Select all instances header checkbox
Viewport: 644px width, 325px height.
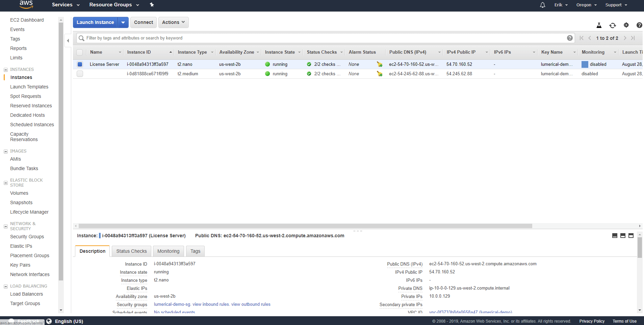click(x=80, y=52)
